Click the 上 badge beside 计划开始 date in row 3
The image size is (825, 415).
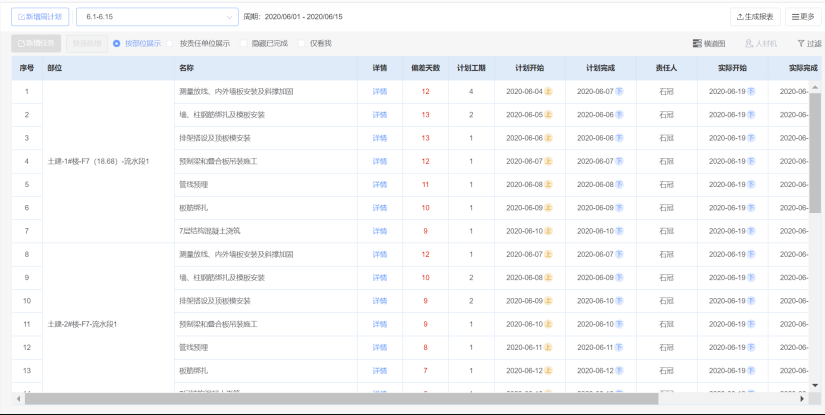(548, 138)
